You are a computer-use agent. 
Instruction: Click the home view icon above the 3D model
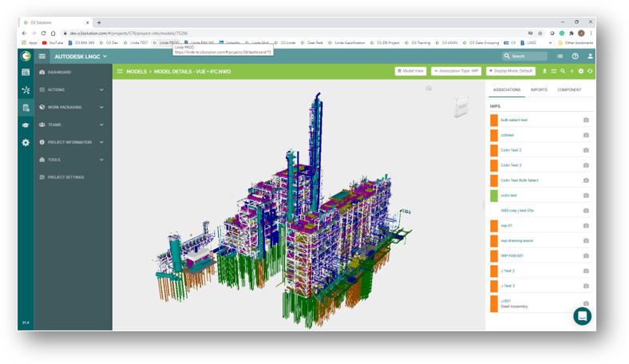[429, 89]
